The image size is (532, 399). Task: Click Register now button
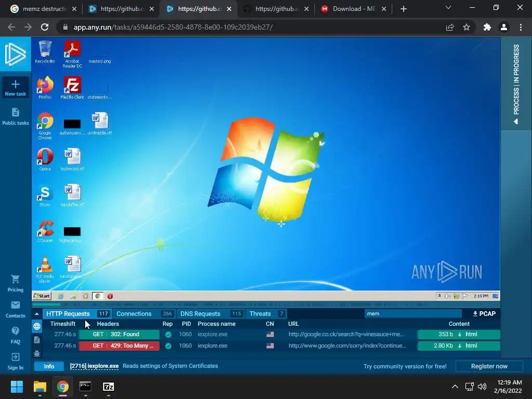pyautogui.click(x=489, y=366)
